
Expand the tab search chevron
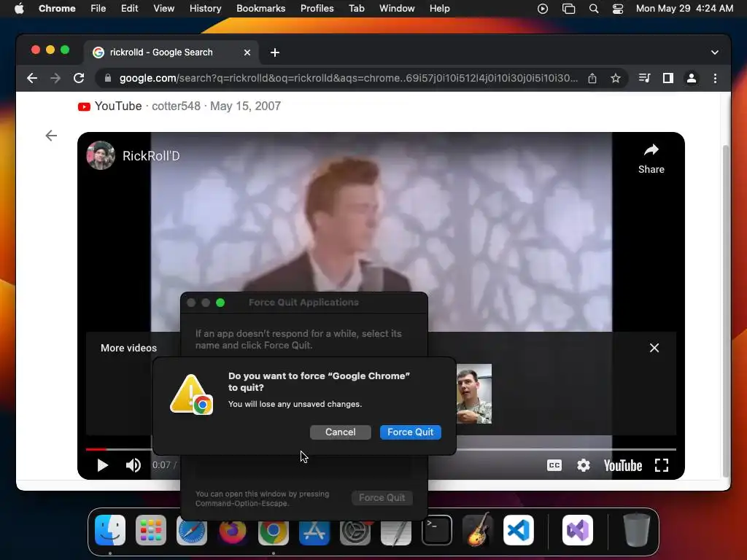(x=715, y=52)
